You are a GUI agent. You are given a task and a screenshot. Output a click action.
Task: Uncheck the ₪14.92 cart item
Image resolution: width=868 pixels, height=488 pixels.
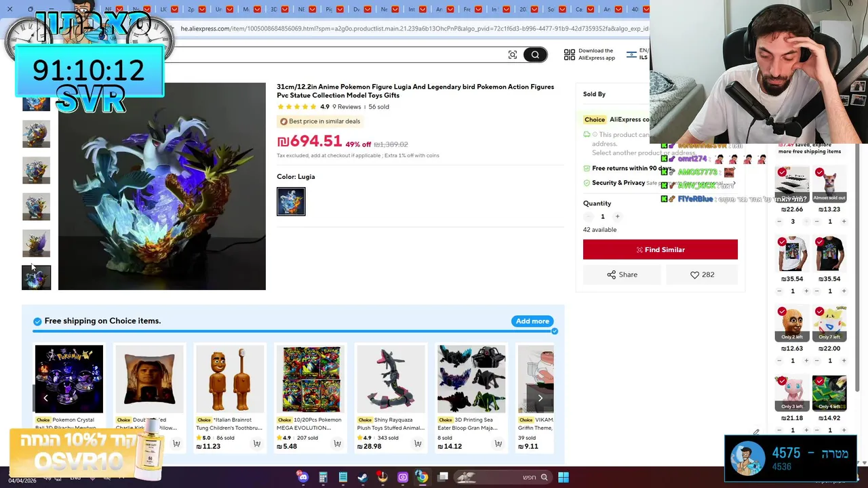820,381
